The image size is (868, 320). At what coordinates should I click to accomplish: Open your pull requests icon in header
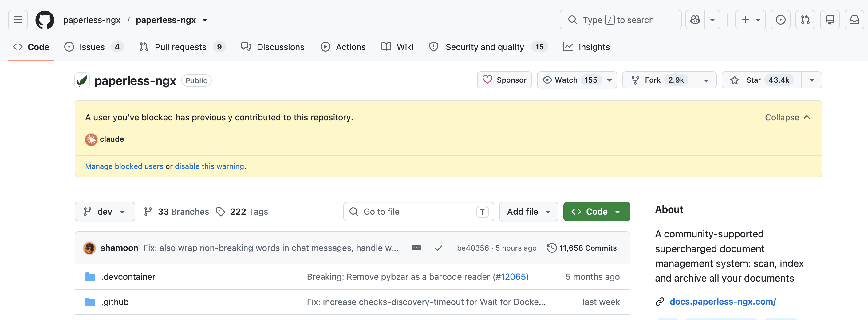pos(805,20)
